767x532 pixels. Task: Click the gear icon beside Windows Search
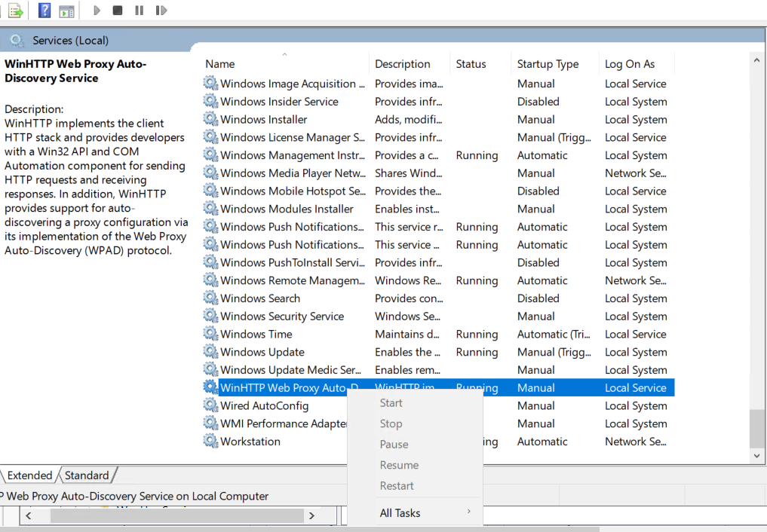211,298
